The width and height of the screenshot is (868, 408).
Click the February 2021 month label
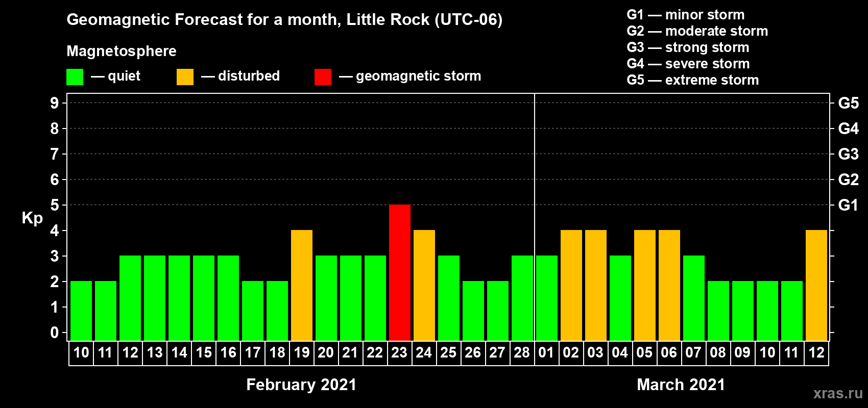click(301, 385)
